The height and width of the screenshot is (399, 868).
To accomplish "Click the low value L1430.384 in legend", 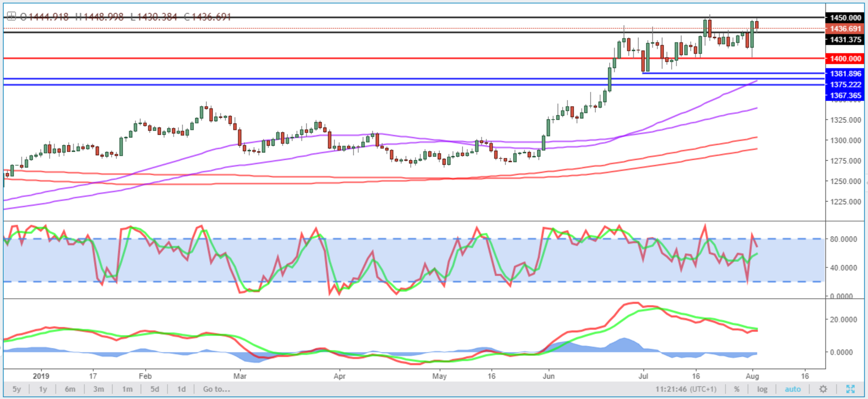I will pyautogui.click(x=154, y=17).
